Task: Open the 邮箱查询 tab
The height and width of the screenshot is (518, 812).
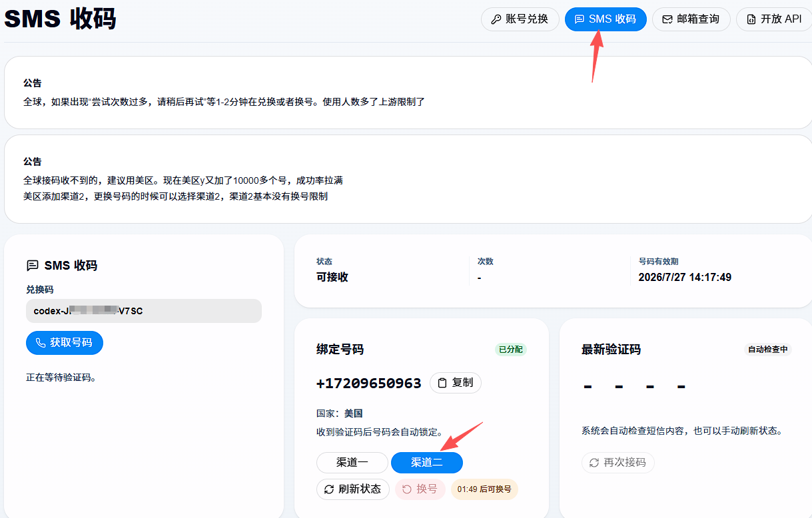Action: 691,19
